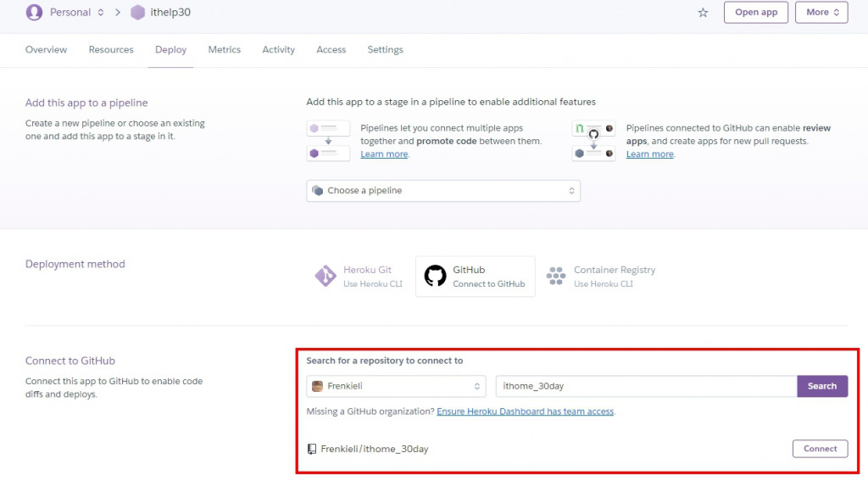This screenshot has width=868, height=481.
Task: Switch to the Overview tab
Action: coord(46,49)
